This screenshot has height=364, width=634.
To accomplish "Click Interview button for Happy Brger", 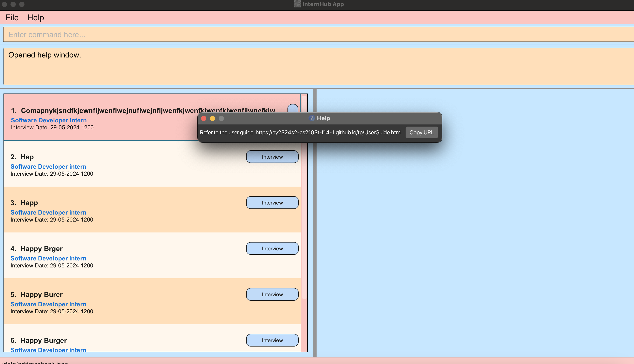I will pyautogui.click(x=272, y=248).
